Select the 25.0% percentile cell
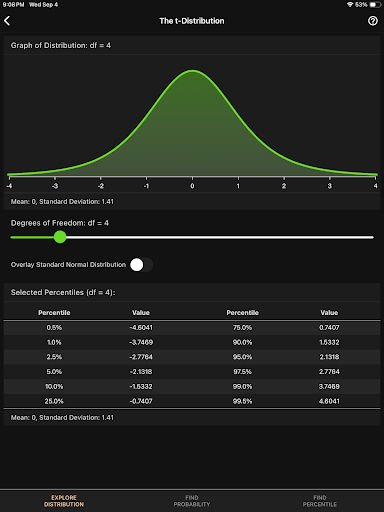 [x=54, y=401]
